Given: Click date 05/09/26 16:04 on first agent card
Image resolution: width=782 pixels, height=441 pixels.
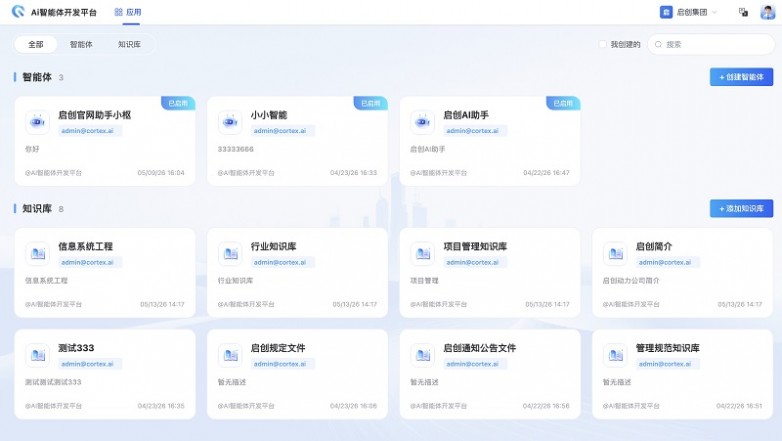Looking at the screenshot, I should pos(161,173).
